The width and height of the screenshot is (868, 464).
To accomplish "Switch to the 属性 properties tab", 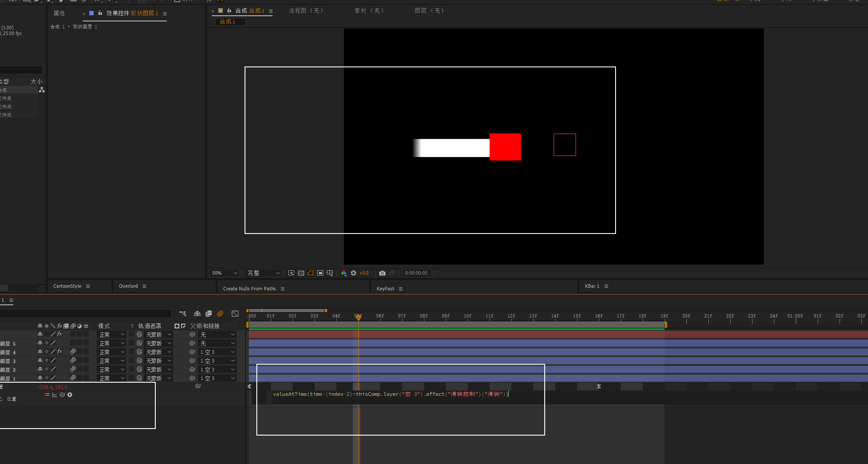I will (x=59, y=13).
